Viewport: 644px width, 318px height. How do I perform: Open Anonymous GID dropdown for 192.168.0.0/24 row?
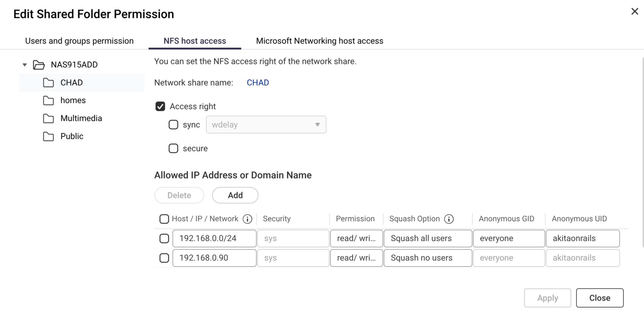point(509,238)
